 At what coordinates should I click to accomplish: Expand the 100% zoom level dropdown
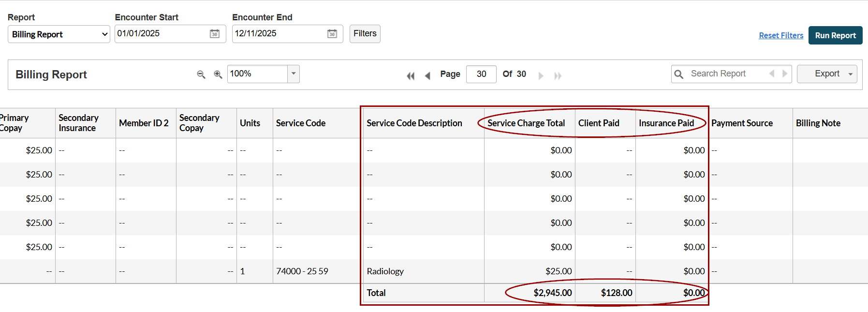click(293, 74)
